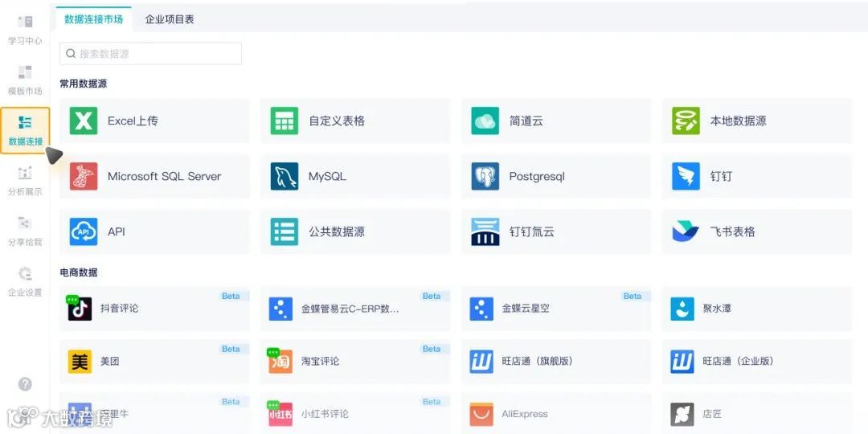Select the 简道云 label
The width and height of the screenshot is (868, 434).
click(x=526, y=121)
